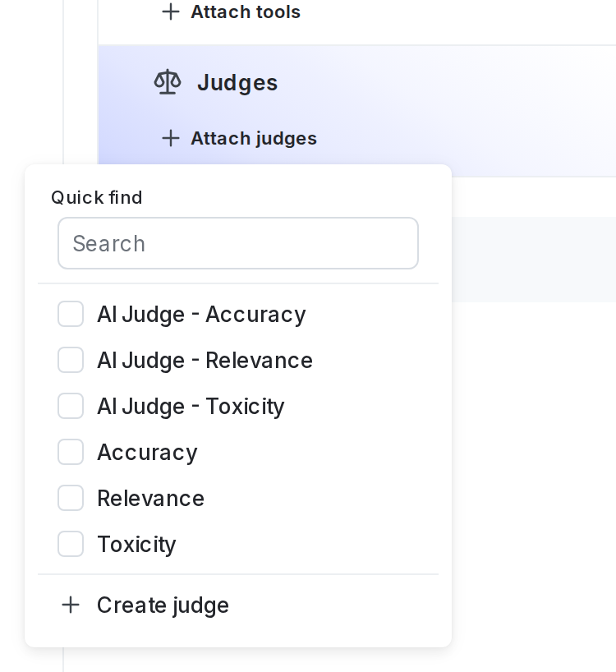616x672 pixels.
Task: Click the plus icon beside Attach judges
Action: 171,139
